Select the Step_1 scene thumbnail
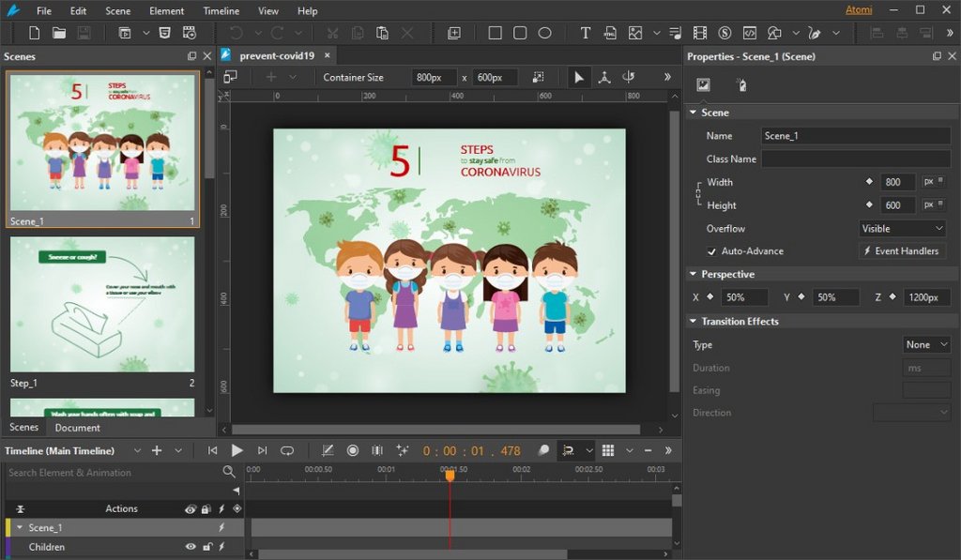This screenshot has width=961, height=560. 102,305
